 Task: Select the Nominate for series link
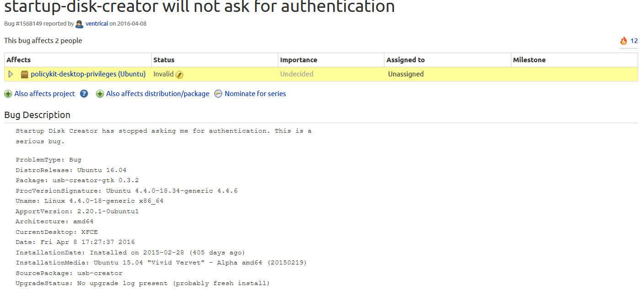click(255, 94)
